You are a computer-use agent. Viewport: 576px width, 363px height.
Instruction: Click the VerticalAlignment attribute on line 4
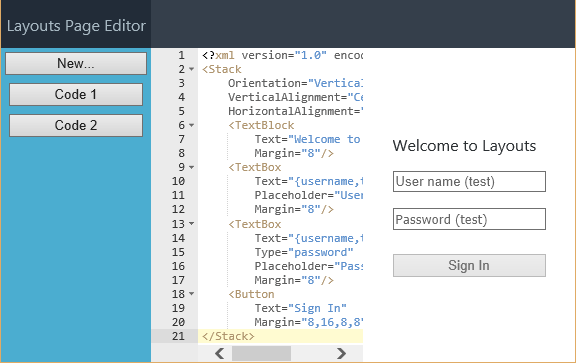295,97
